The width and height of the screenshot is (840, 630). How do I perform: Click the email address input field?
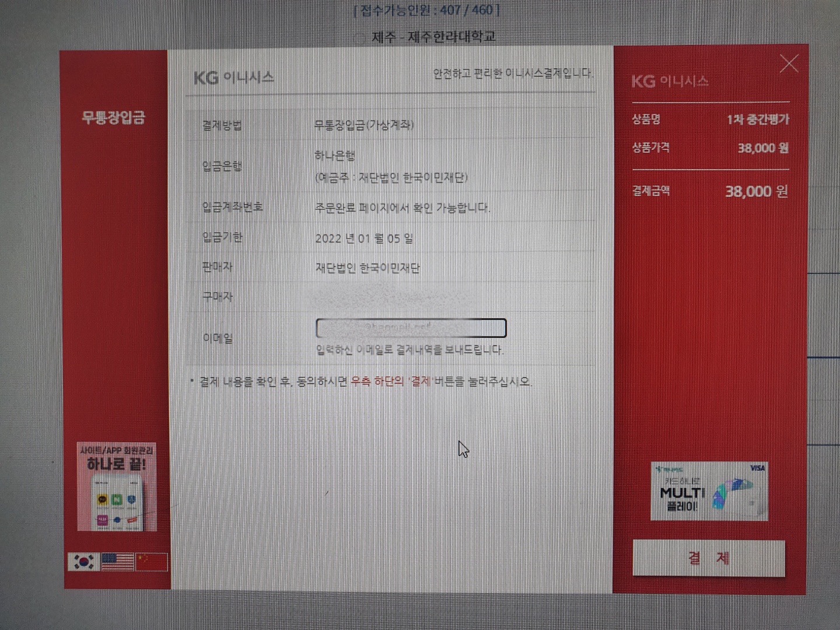(x=411, y=328)
